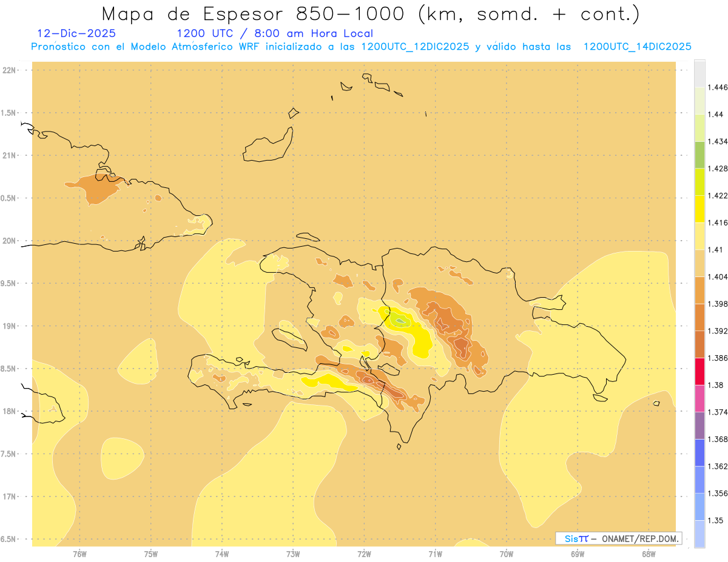
Task: Click the '70W' longitude label
Action: tap(507, 554)
